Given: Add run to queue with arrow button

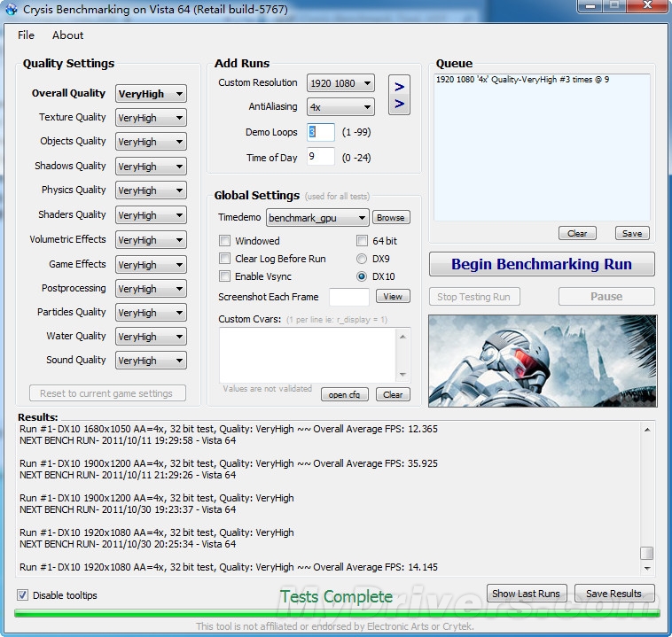Looking at the screenshot, I should (x=399, y=95).
